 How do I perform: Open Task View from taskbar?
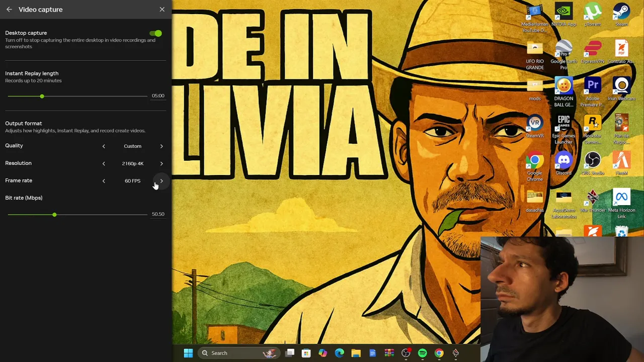tap(290, 353)
